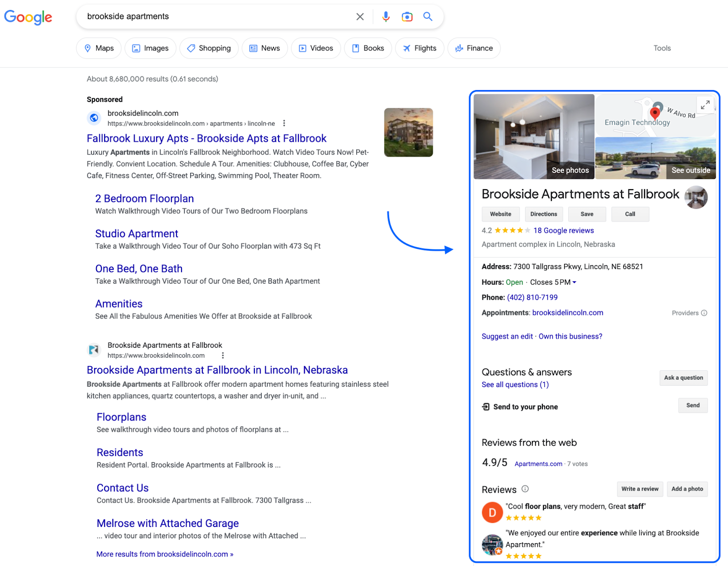Click the Send button for Send to your phone
728x566 pixels.
[693, 405]
